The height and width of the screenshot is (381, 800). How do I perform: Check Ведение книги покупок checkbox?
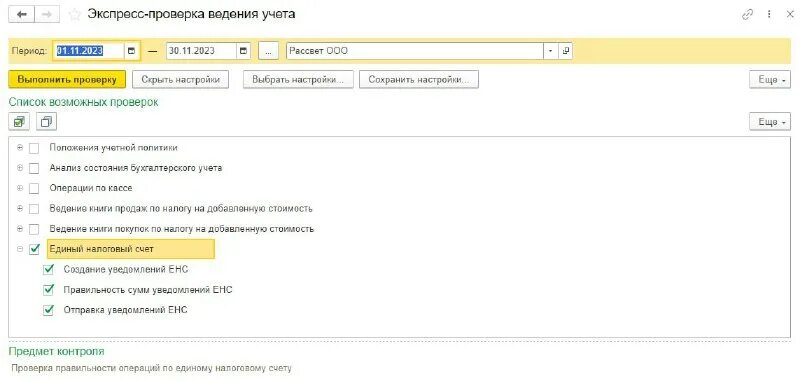(34, 229)
